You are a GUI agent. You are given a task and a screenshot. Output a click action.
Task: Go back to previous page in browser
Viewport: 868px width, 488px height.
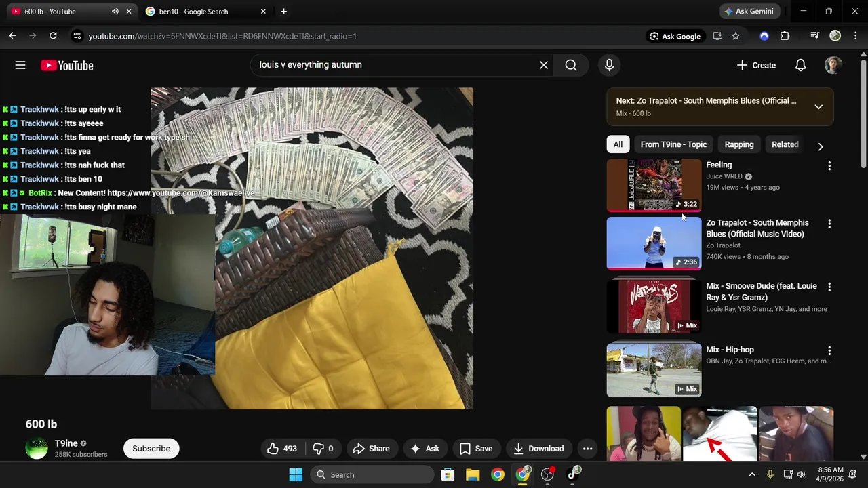(x=12, y=36)
